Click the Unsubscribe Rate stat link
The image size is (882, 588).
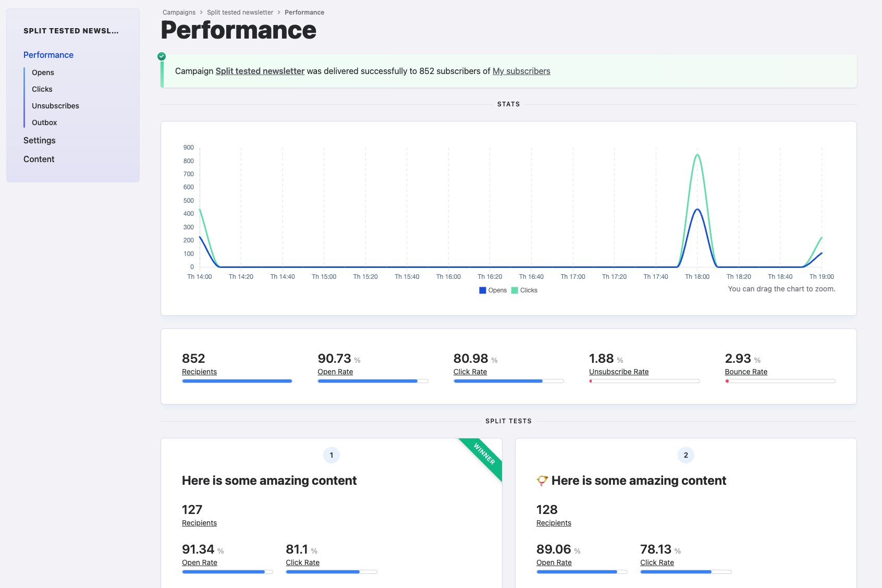pyautogui.click(x=619, y=372)
